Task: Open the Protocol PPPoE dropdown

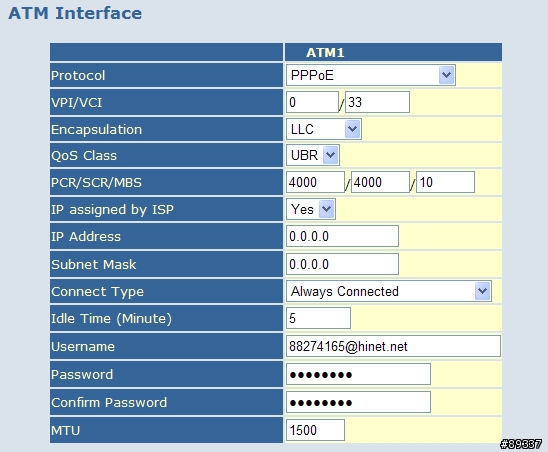Action: click(x=370, y=75)
